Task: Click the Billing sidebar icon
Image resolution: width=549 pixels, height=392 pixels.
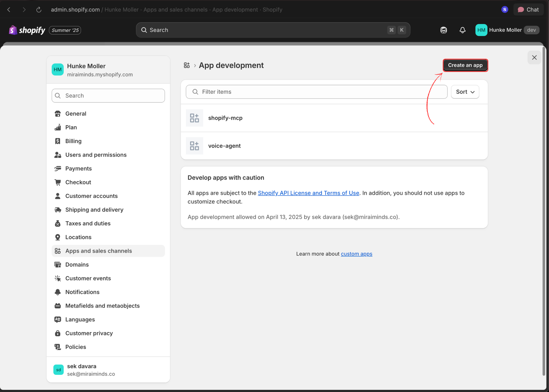Action: pyautogui.click(x=58, y=141)
